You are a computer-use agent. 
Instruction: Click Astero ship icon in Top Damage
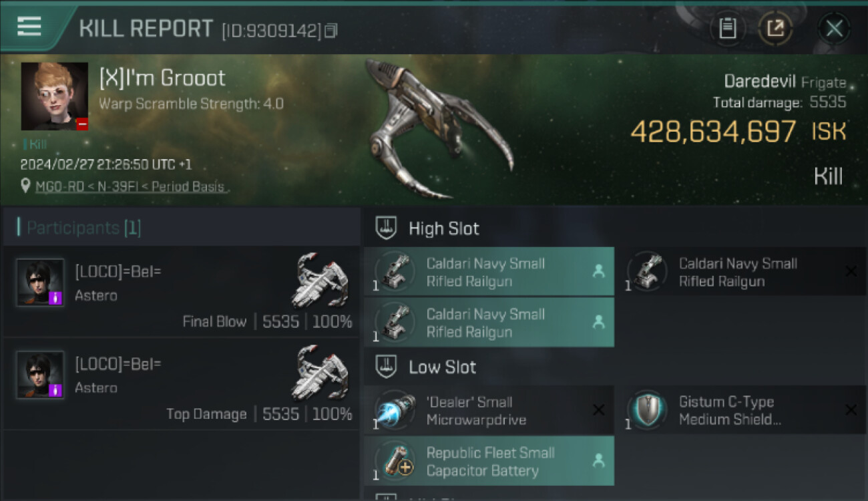pyautogui.click(x=322, y=372)
